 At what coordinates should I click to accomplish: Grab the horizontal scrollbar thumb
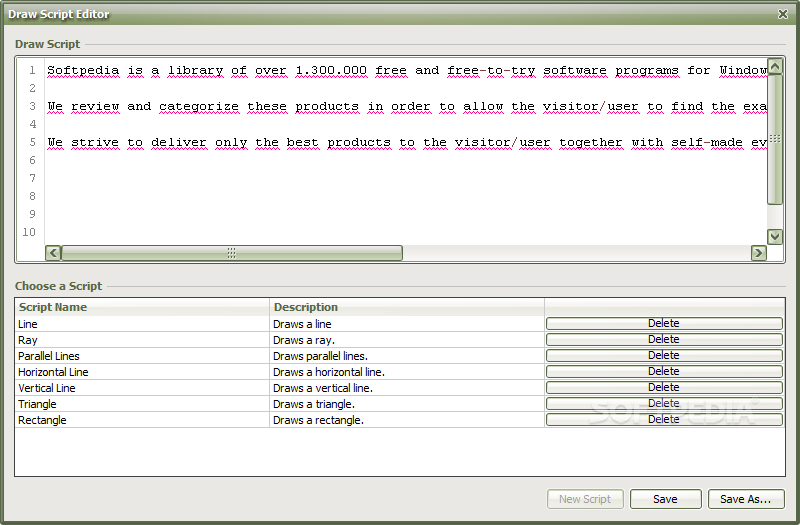point(232,253)
